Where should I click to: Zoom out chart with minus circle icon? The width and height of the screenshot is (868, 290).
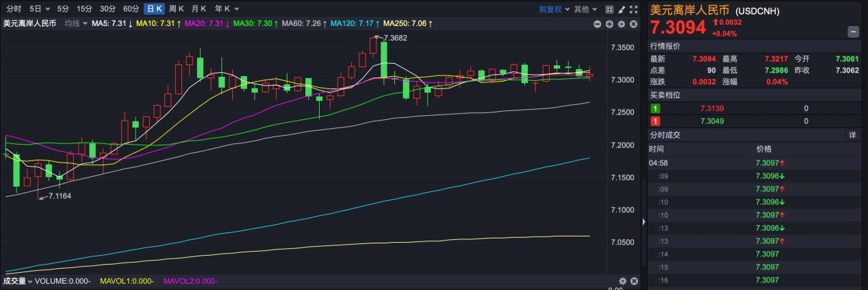click(x=598, y=24)
